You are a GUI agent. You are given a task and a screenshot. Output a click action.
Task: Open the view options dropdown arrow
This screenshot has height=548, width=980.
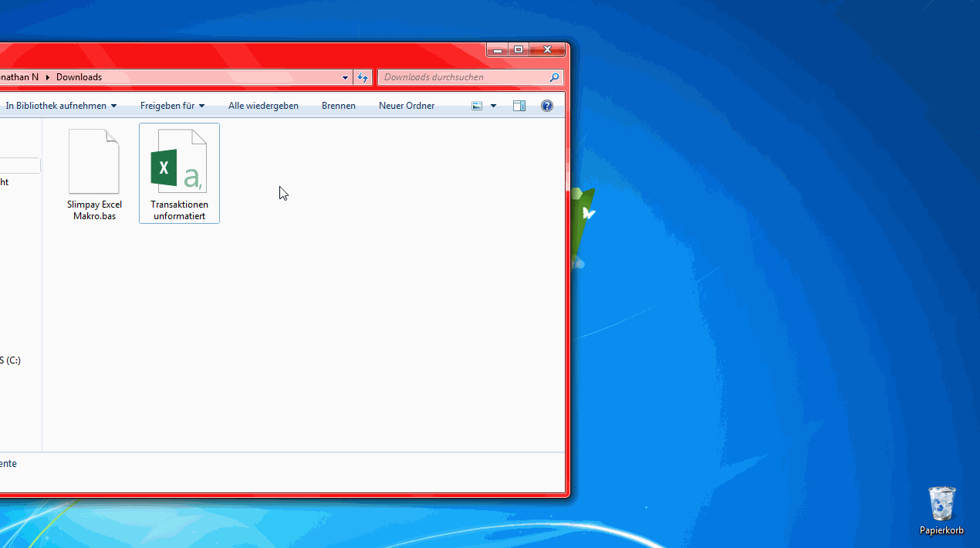point(494,106)
